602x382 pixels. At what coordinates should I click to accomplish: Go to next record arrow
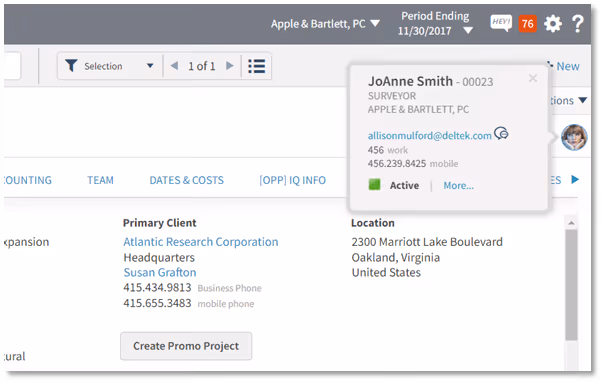pyautogui.click(x=230, y=66)
